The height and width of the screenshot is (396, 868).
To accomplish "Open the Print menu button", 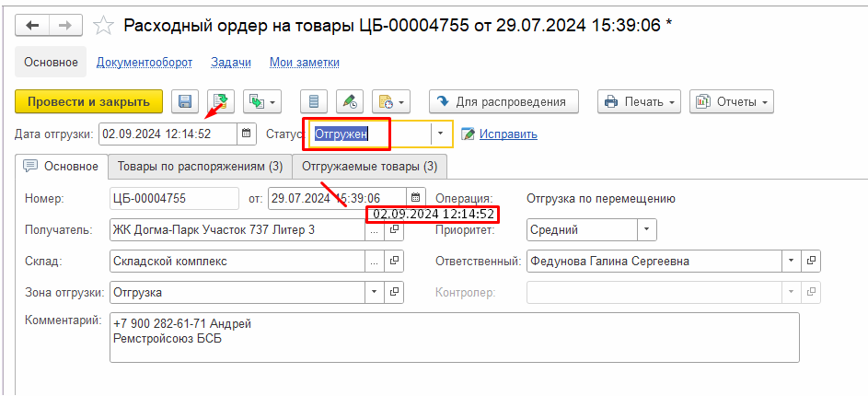I will click(639, 101).
